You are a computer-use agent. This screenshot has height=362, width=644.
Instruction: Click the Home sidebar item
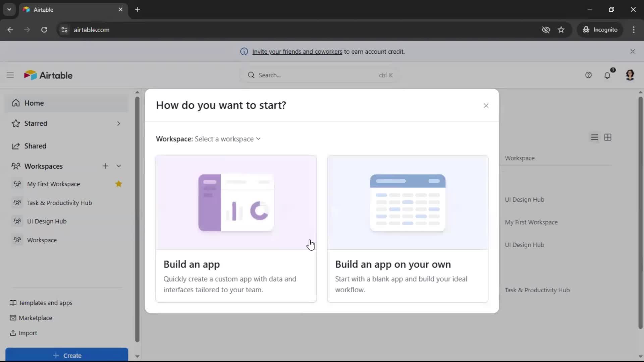[66, 103]
